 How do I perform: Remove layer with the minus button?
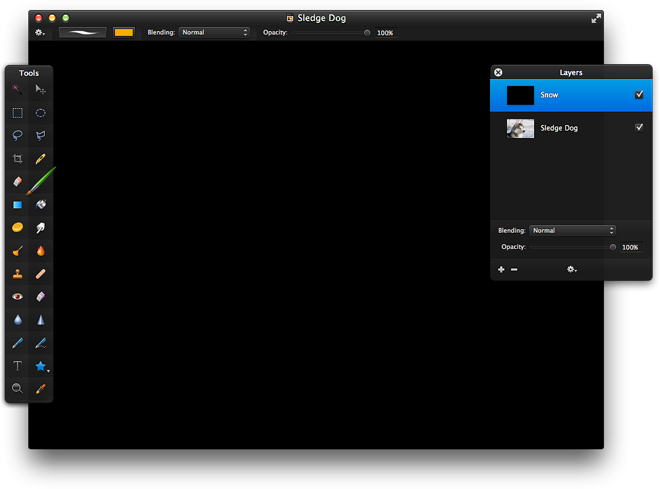(514, 269)
